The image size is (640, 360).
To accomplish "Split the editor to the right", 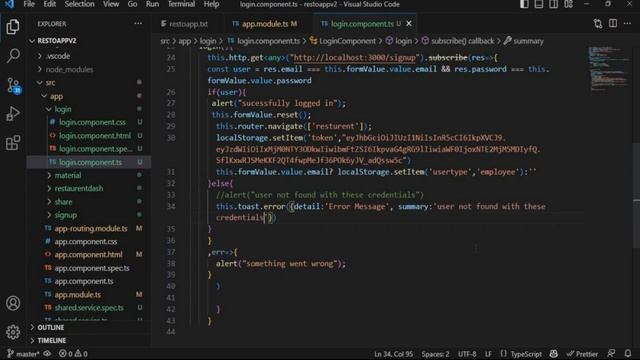I will (x=613, y=24).
